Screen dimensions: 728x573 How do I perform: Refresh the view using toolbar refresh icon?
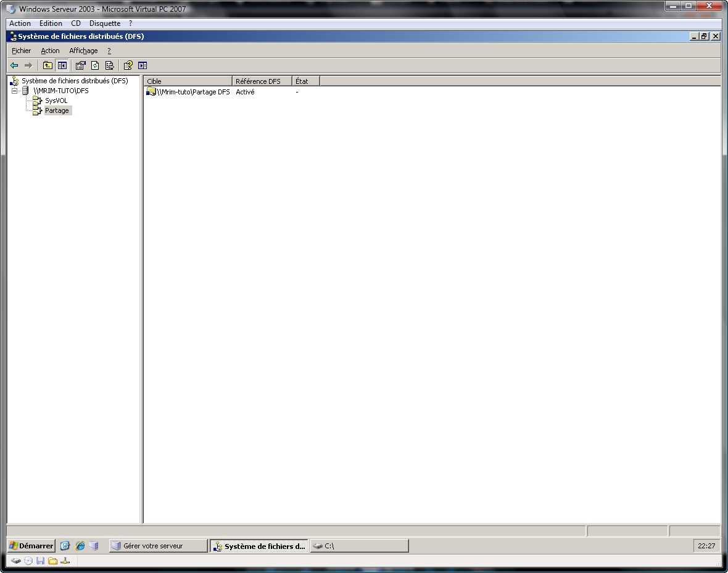(x=95, y=65)
